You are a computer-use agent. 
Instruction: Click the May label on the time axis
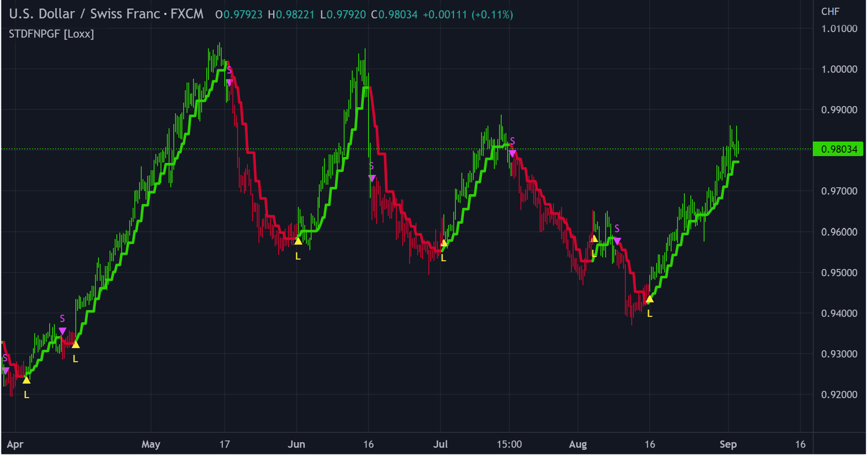[151, 444]
